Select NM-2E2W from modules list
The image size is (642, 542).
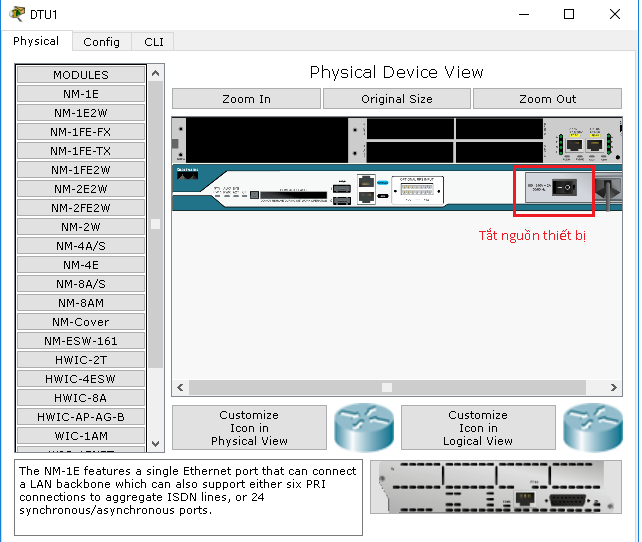[81, 189]
